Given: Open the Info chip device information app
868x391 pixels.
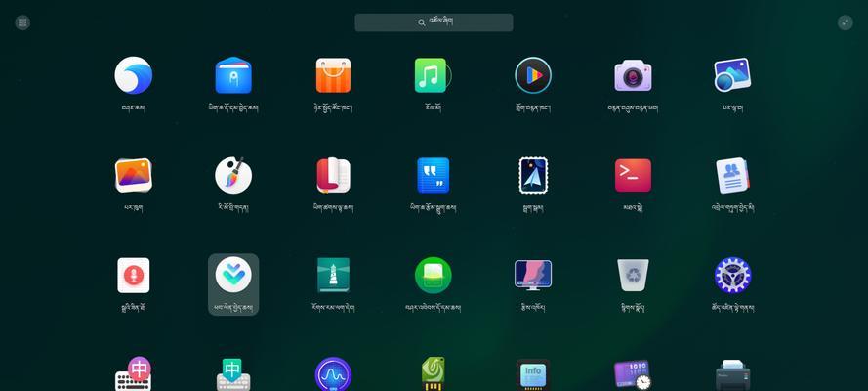Looking at the screenshot, I should pos(532,375).
